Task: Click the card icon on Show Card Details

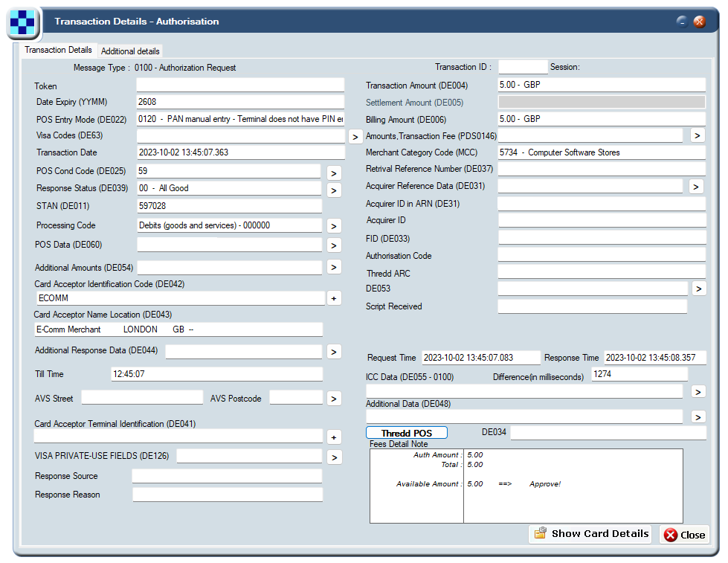Action: point(540,533)
